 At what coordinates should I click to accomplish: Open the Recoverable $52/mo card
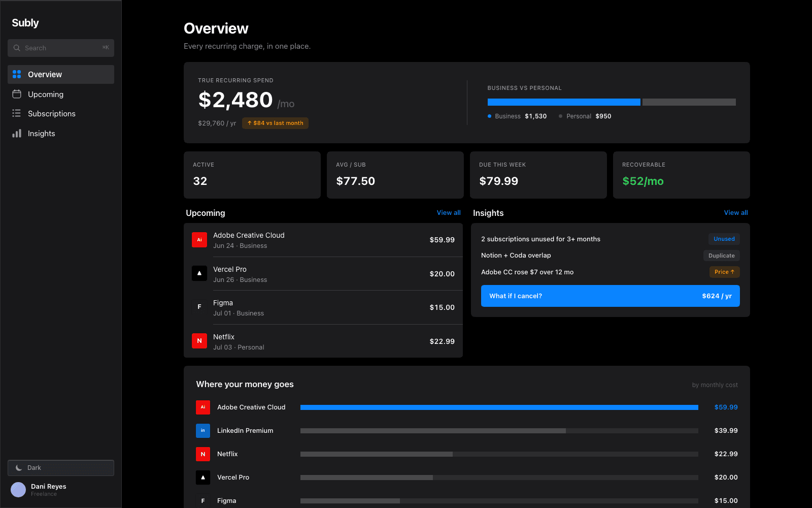682,175
